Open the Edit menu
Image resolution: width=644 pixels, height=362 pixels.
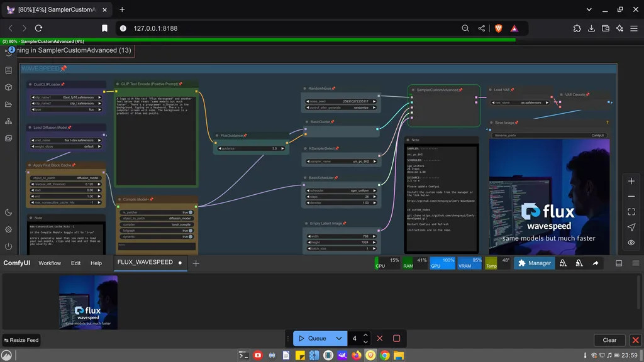tap(75, 263)
